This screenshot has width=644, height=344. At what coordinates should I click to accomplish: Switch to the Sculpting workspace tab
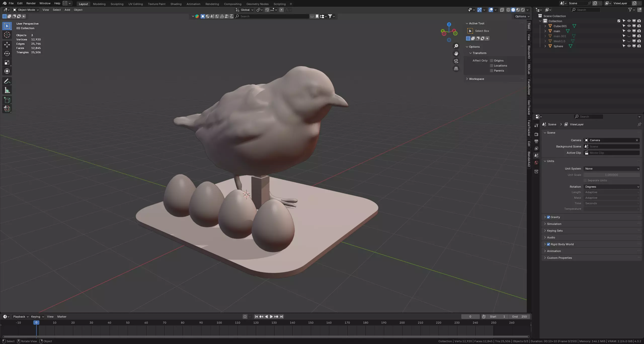(x=117, y=4)
